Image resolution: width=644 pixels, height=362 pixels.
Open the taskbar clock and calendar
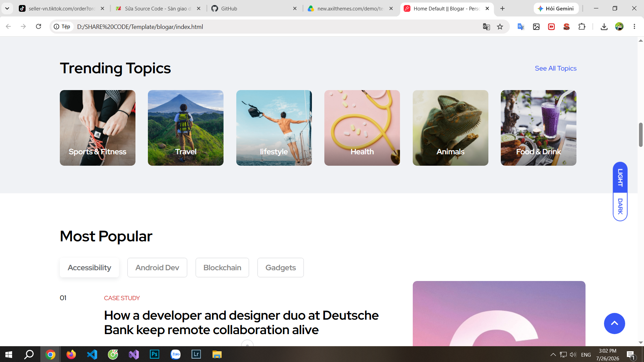(608, 355)
